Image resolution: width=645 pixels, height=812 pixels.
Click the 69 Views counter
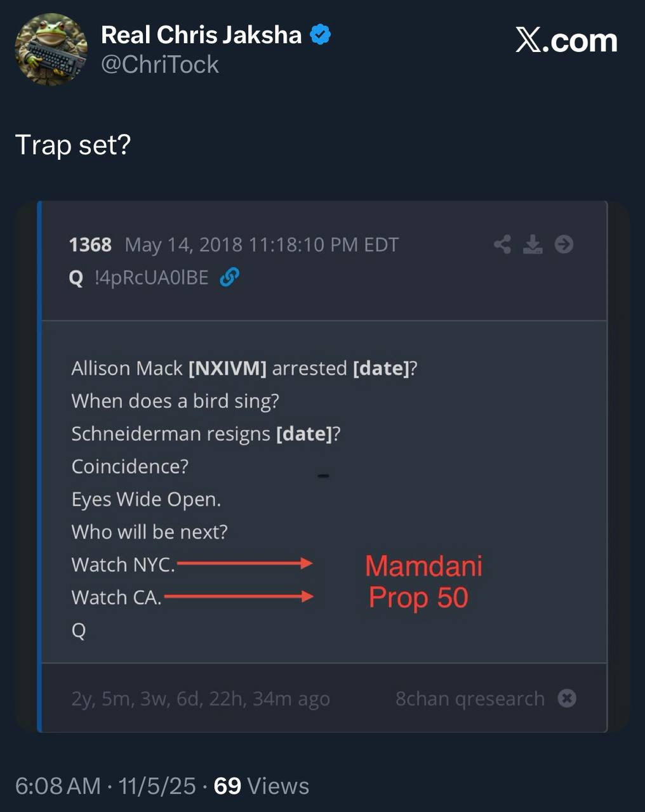pos(262,786)
